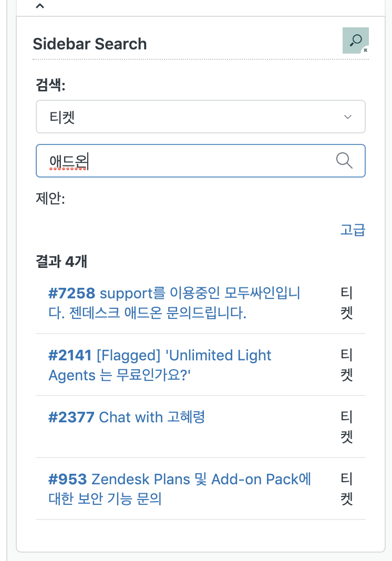Open ticket #2377 Chat with 고혜령
The width and height of the screenshot is (392, 561).
[127, 417]
